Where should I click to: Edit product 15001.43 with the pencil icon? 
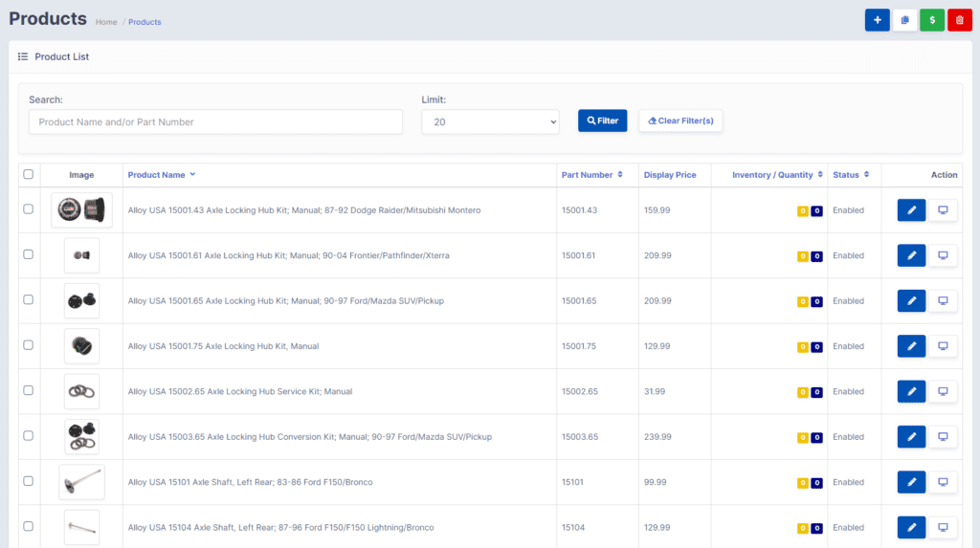911,210
